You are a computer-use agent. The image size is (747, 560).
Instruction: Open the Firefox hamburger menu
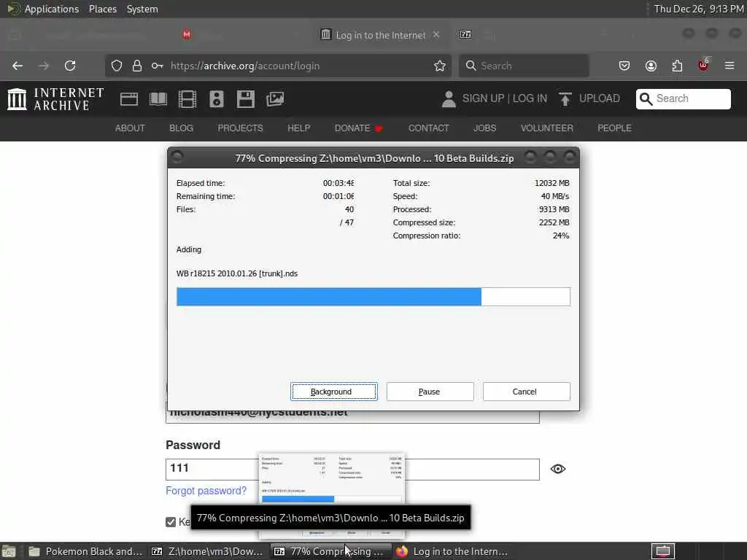click(729, 66)
